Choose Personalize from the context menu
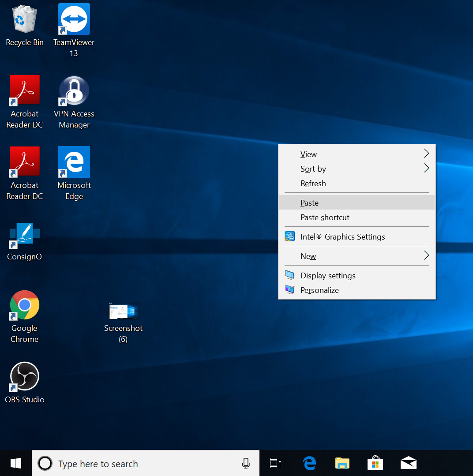Screen dimensions: 473x476 coord(357,290)
